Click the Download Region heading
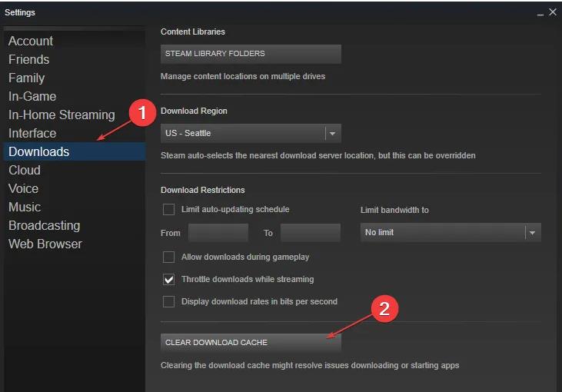This screenshot has width=562, height=392. tap(194, 111)
